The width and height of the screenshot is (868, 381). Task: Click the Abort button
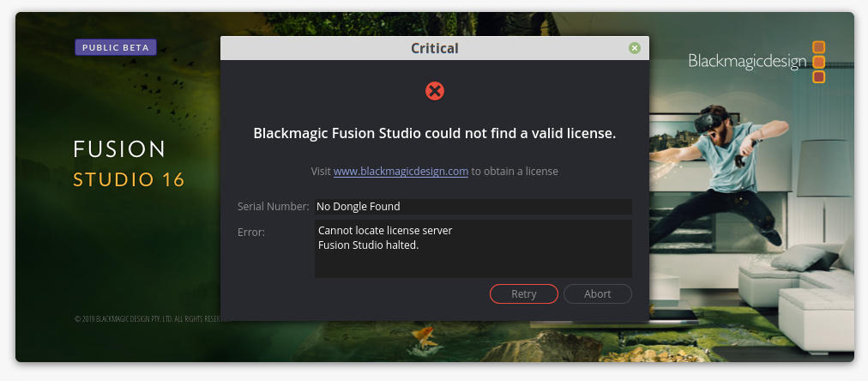597,294
